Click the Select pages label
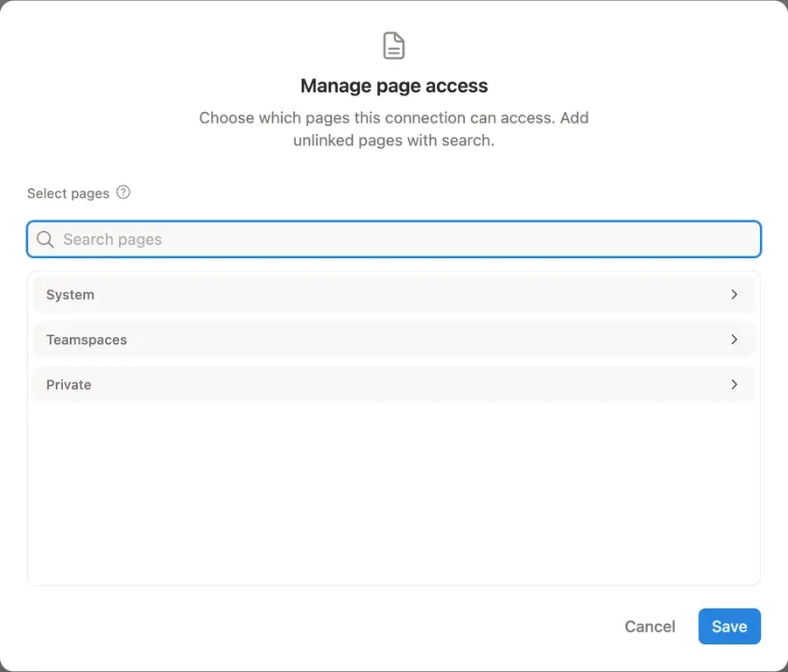788x672 pixels. [68, 193]
